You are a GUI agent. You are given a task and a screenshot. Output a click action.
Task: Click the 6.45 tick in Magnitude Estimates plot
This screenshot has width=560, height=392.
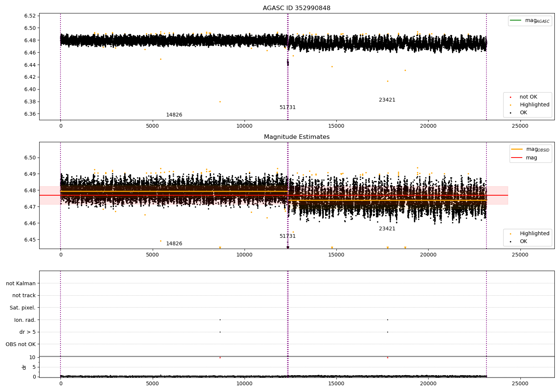pos(30,240)
